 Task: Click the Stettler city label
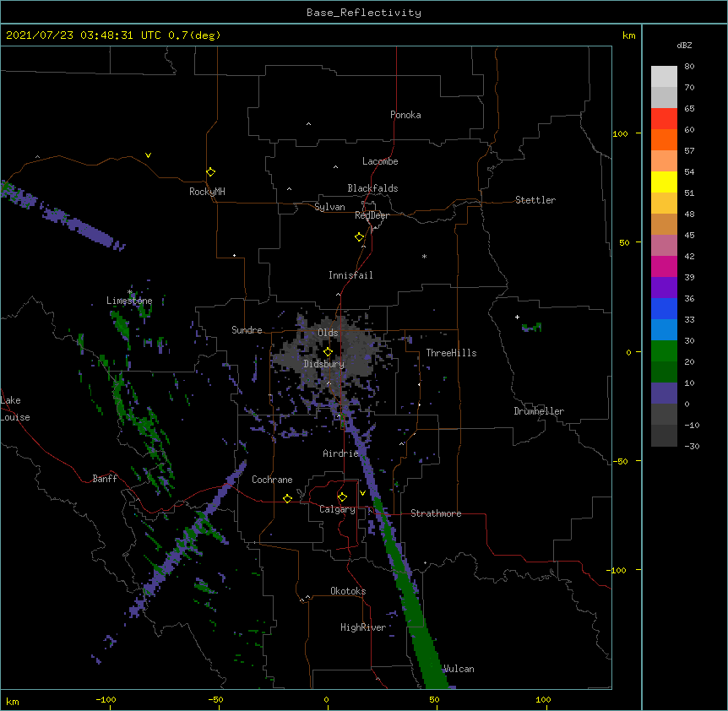pyautogui.click(x=535, y=200)
